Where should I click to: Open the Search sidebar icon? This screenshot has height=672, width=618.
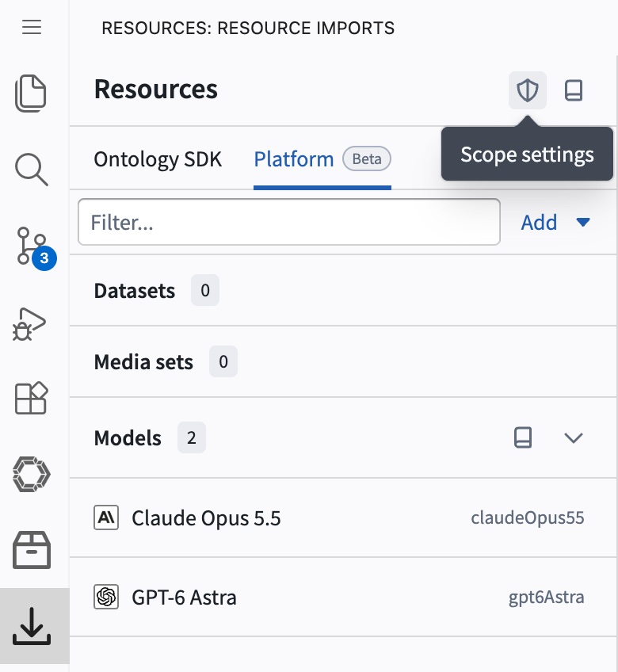point(31,170)
